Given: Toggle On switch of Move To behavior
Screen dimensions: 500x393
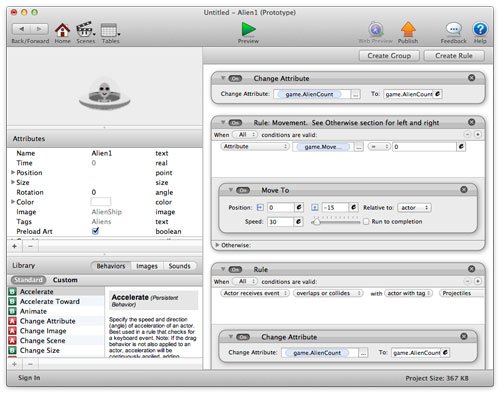Looking at the screenshot, I should (243, 191).
